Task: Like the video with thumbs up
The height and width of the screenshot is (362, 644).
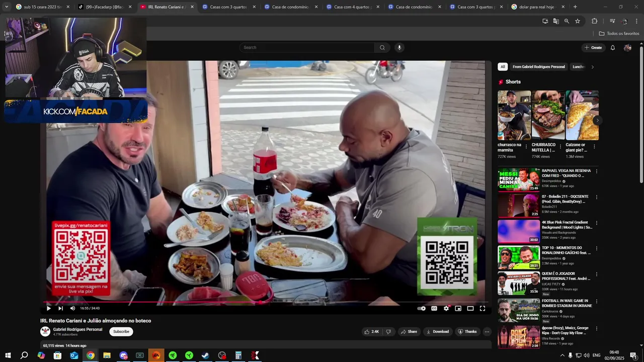Action: [x=372, y=332]
